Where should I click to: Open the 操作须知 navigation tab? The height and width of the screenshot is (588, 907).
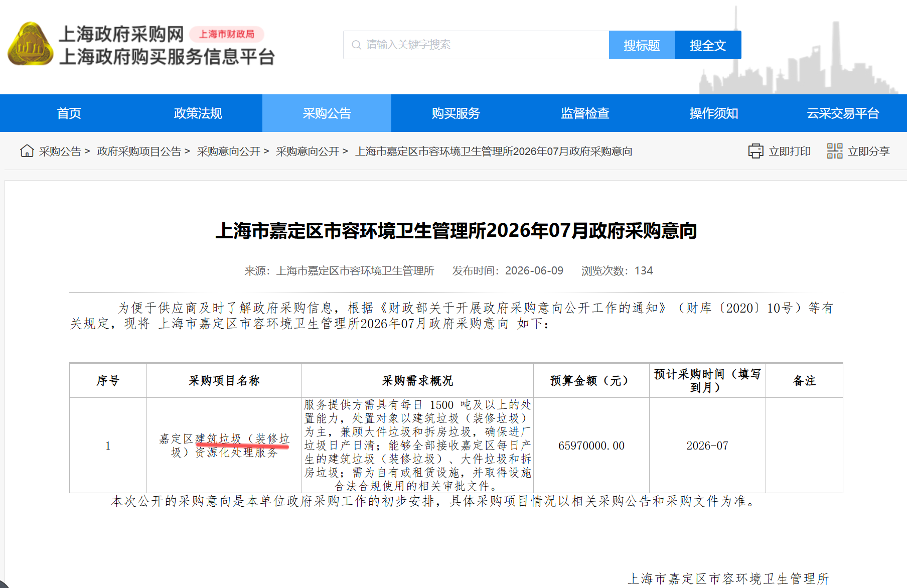tap(714, 113)
